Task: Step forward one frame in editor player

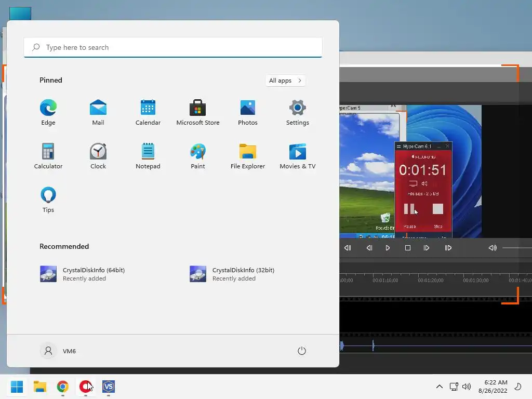Action: pyautogui.click(x=427, y=248)
